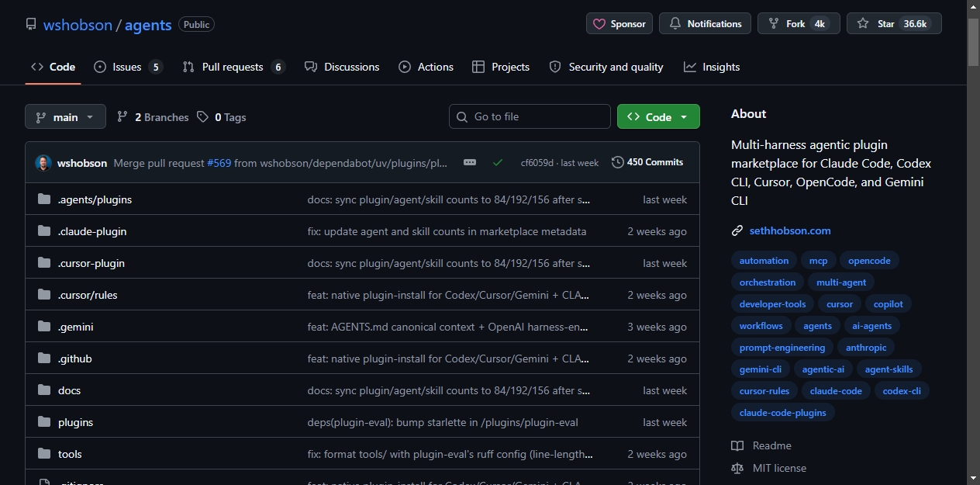The height and width of the screenshot is (485, 980).
Task: Click the bell icon in Notifications
Action: click(x=675, y=24)
